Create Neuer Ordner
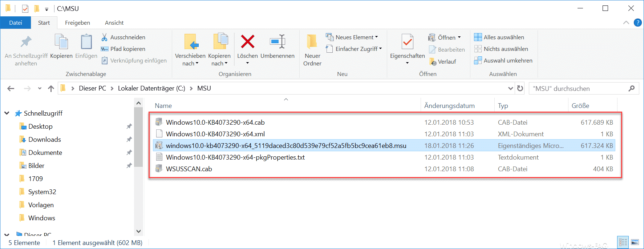 click(312, 50)
